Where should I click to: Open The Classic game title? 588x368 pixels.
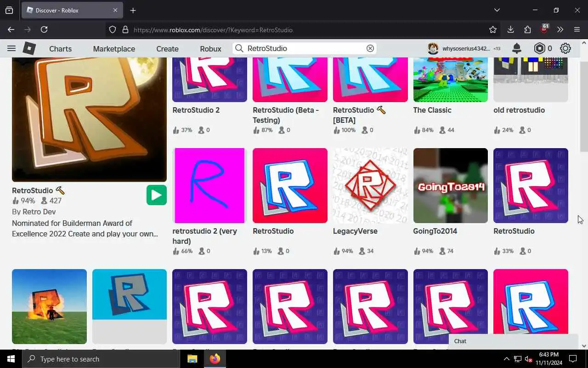coord(432,110)
